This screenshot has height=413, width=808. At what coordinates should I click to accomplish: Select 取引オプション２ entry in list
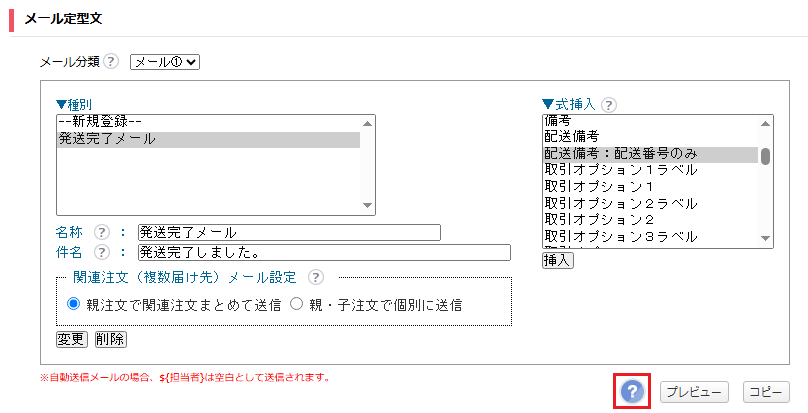coord(650,220)
